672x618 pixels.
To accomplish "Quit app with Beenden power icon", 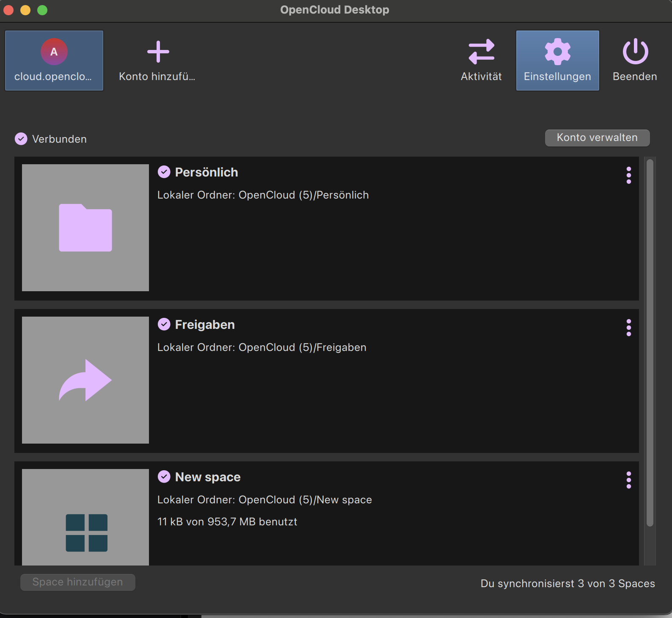I will pos(635,52).
